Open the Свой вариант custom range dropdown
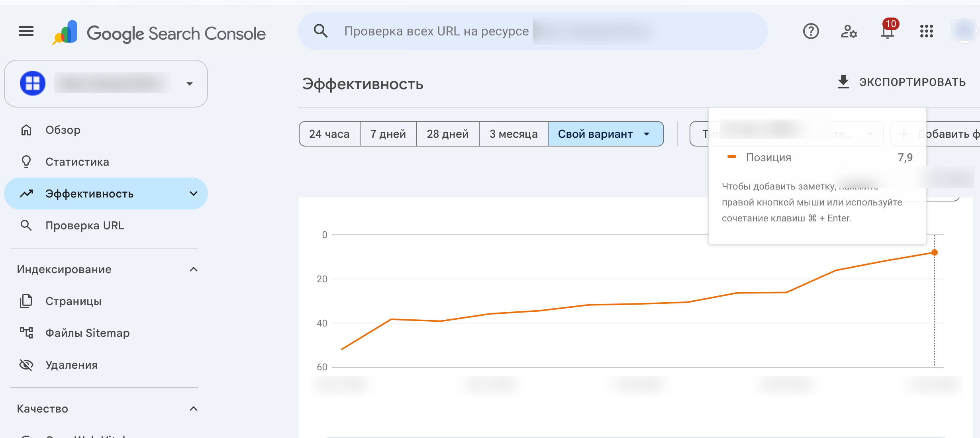This screenshot has height=438, width=980. [x=606, y=134]
